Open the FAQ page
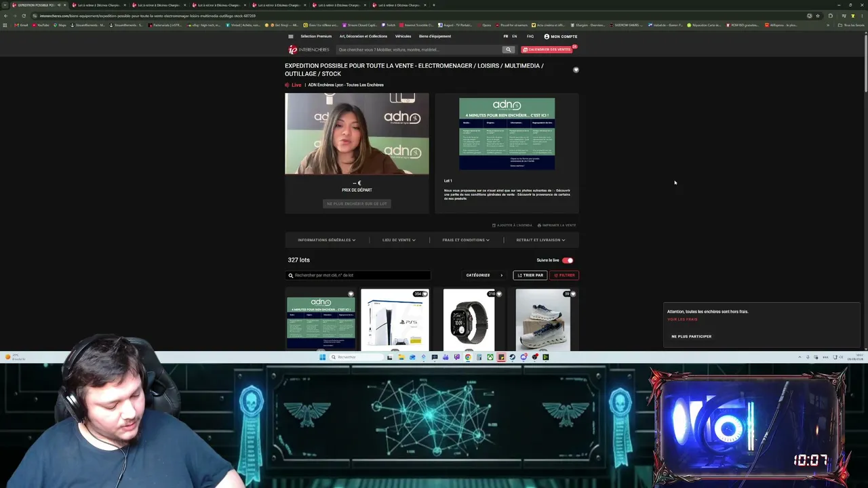The width and height of the screenshot is (868, 488). click(x=530, y=37)
